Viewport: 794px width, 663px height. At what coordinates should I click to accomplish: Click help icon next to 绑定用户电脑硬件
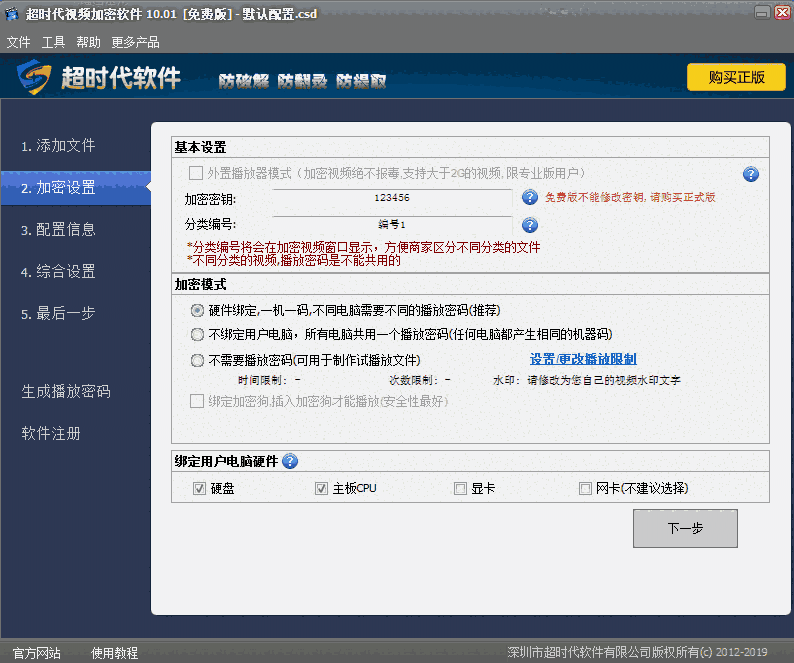point(290,461)
